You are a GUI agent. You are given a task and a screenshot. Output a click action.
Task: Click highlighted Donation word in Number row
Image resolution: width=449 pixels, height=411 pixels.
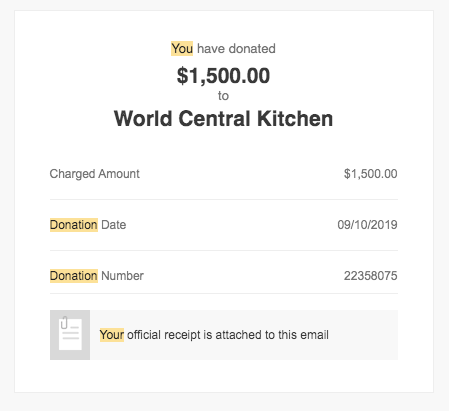click(x=74, y=276)
